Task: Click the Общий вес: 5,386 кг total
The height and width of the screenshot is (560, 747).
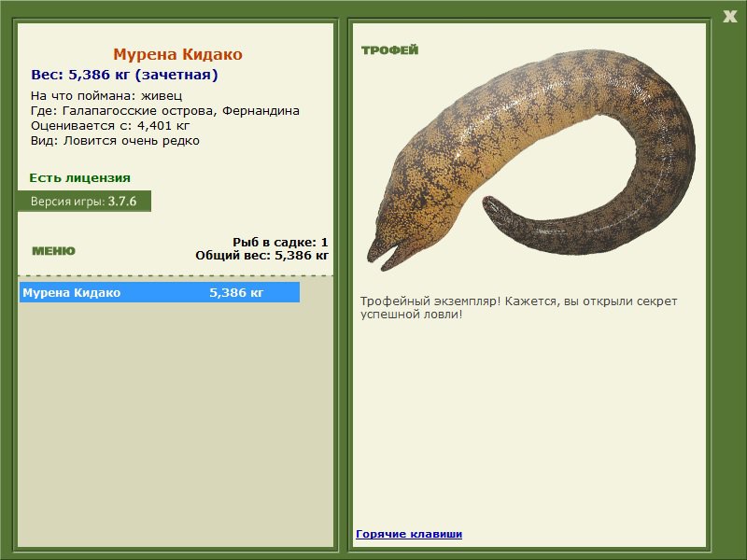Action: [x=261, y=255]
